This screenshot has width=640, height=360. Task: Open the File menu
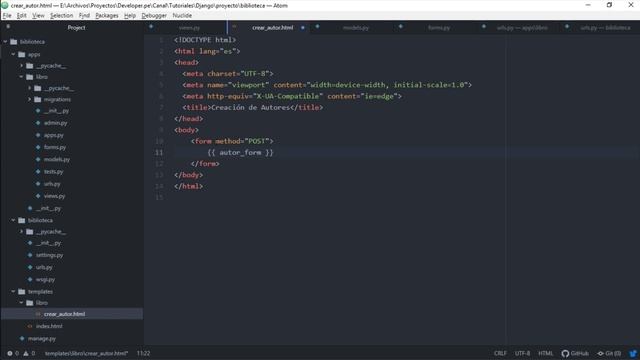point(7,16)
